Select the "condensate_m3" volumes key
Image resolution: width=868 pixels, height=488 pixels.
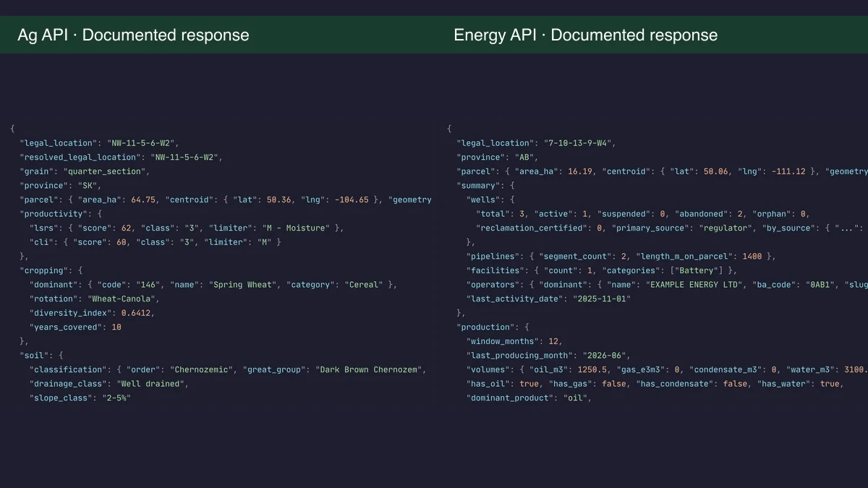(726, 369)
